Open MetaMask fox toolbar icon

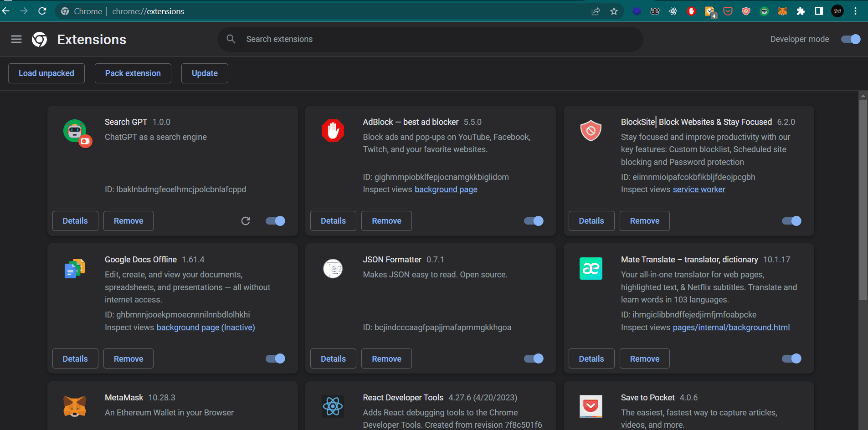point(782,11)
